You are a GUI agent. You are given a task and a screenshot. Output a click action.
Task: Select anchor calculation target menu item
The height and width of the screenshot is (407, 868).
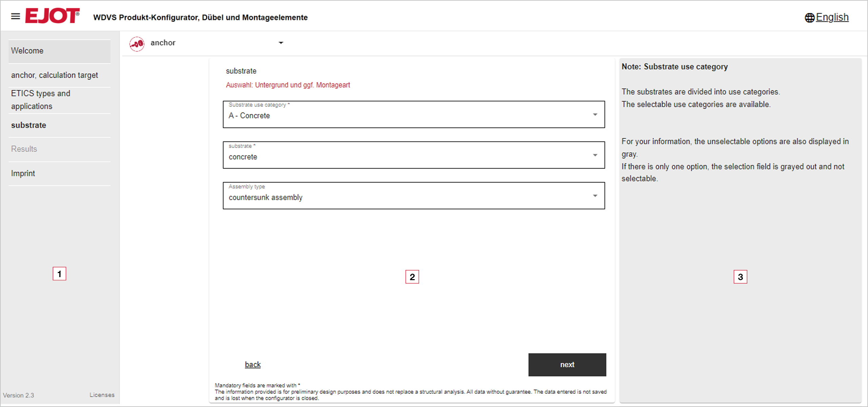[55, 75]
